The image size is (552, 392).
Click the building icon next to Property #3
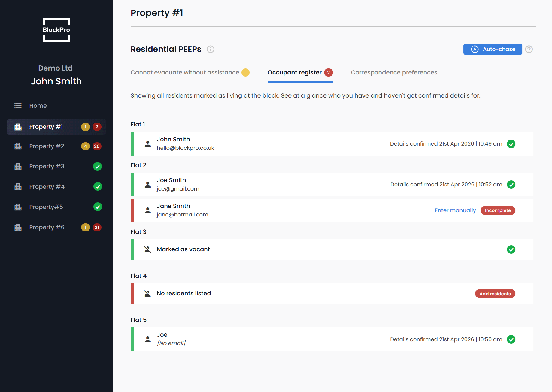point(18,166)
